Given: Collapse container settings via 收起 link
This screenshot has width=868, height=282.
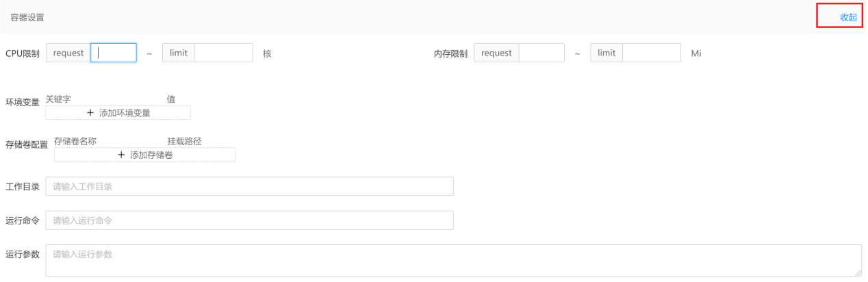Looking at the screenshot, I should pyautogui.click(x=848, y=17).
